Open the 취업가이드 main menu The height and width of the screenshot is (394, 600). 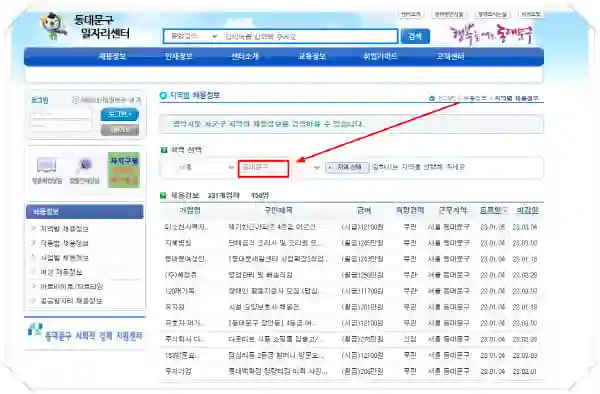tap(380, 56)
